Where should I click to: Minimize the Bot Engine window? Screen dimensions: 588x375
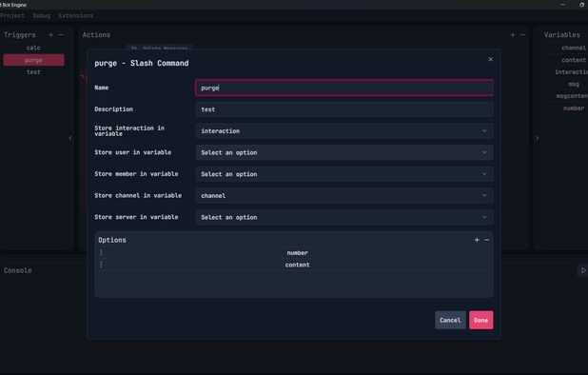click(x=562, y=5)
